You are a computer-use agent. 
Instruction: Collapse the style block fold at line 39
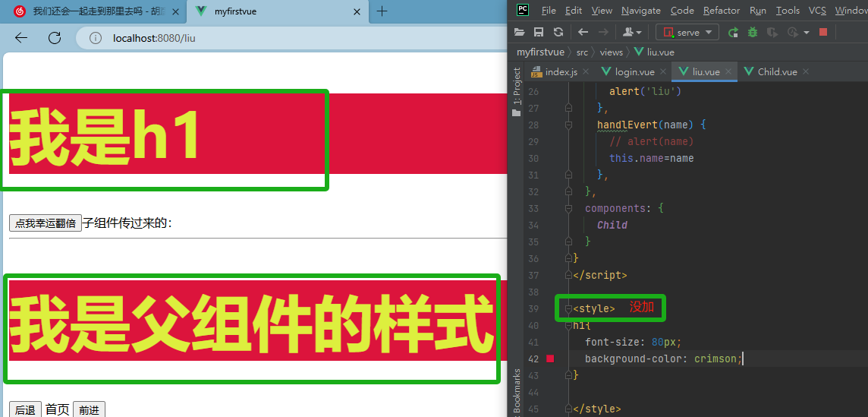click(568, 309)
